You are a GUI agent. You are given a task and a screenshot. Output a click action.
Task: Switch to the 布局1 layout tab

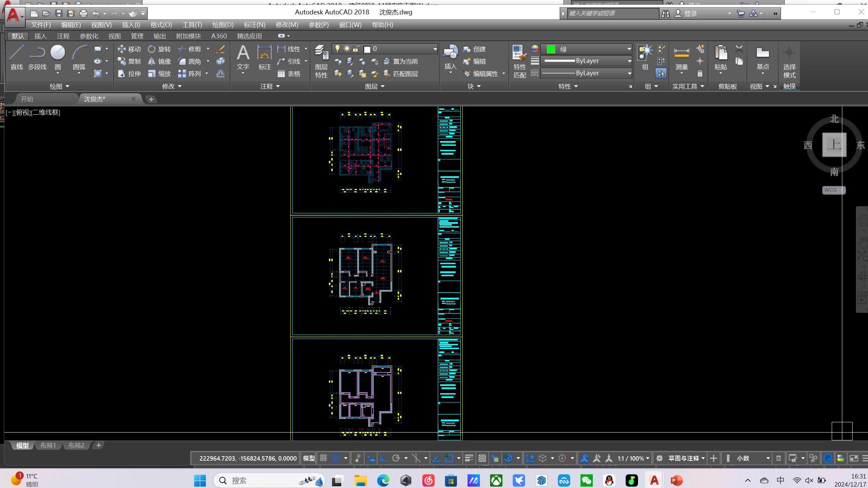click(48, 445)
